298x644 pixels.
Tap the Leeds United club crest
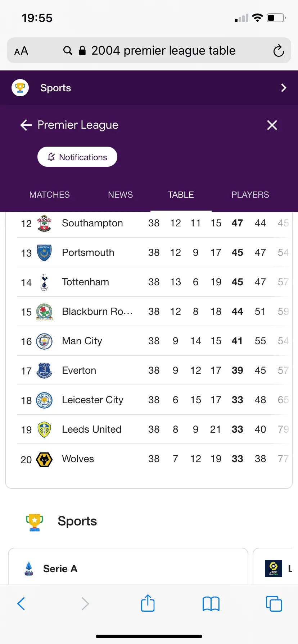pyautogui.click(x=45, y=429)
